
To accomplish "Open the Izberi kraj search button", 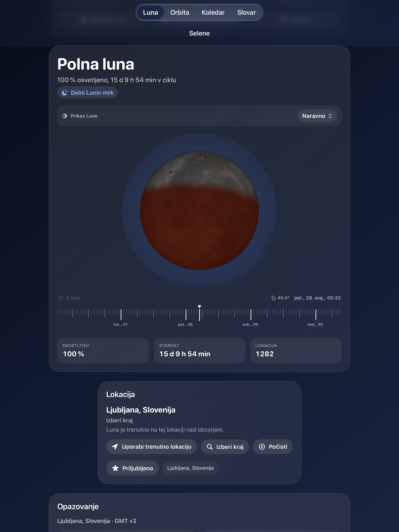I will pos(225,447).
